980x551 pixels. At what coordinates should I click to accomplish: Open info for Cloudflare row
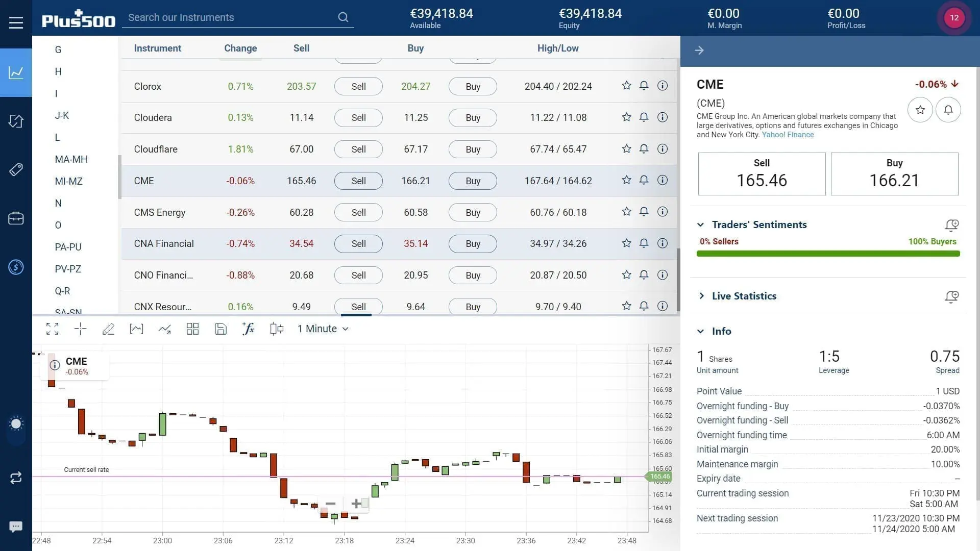[663, 149]
